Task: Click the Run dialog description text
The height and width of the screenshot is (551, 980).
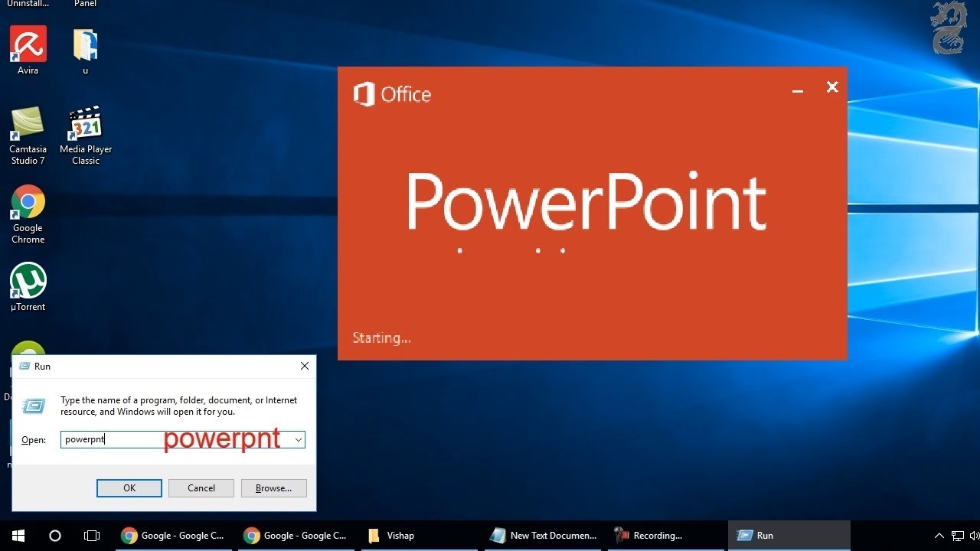Action: tap(178, 406)
